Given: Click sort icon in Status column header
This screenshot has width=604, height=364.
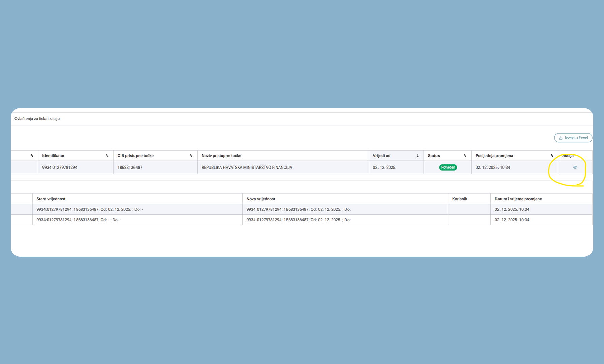Looking at the screenshot, I should [465, 156].
